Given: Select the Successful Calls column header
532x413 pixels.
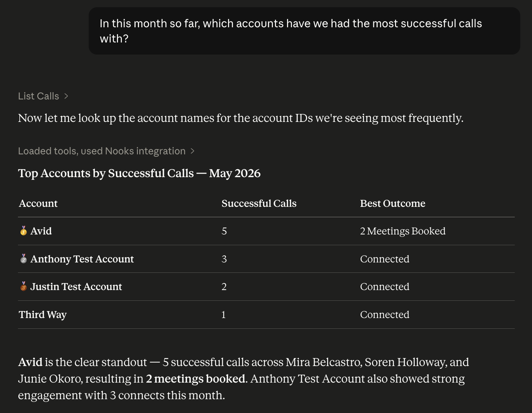Looking at the screenshot, I should [x=259, y=203].
